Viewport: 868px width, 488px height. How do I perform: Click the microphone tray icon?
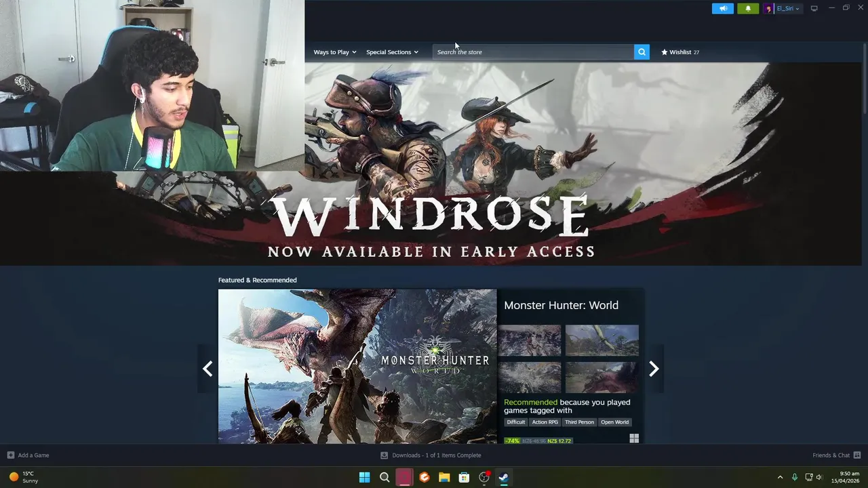click(x=794, y=477)
